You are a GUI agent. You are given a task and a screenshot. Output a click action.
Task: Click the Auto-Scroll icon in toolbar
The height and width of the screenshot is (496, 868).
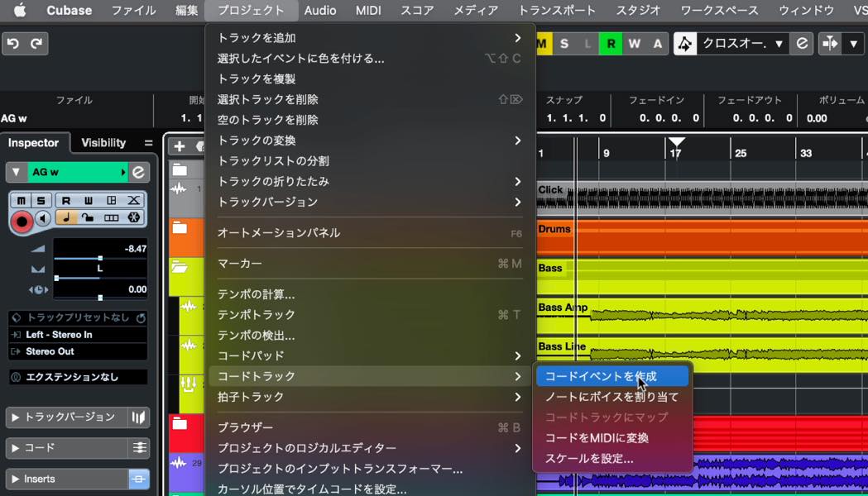[x=830, y=43]
